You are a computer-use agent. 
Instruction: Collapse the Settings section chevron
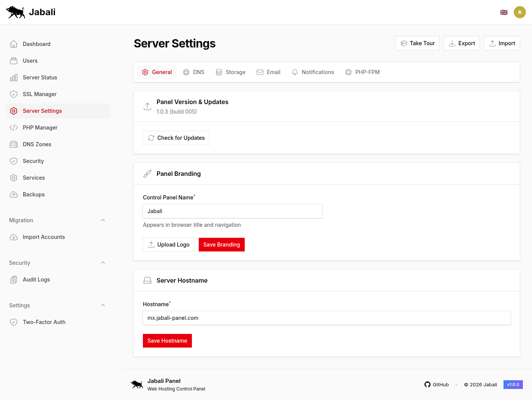(103, 305)
